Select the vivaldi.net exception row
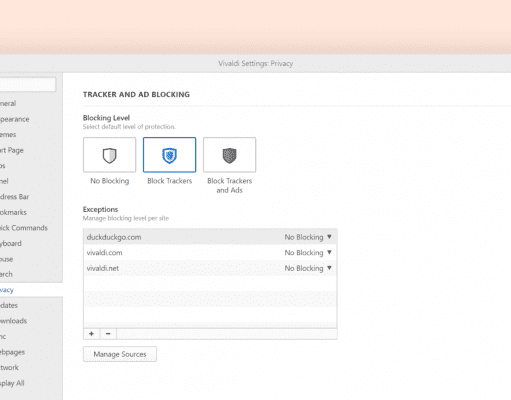 point(210,268)
